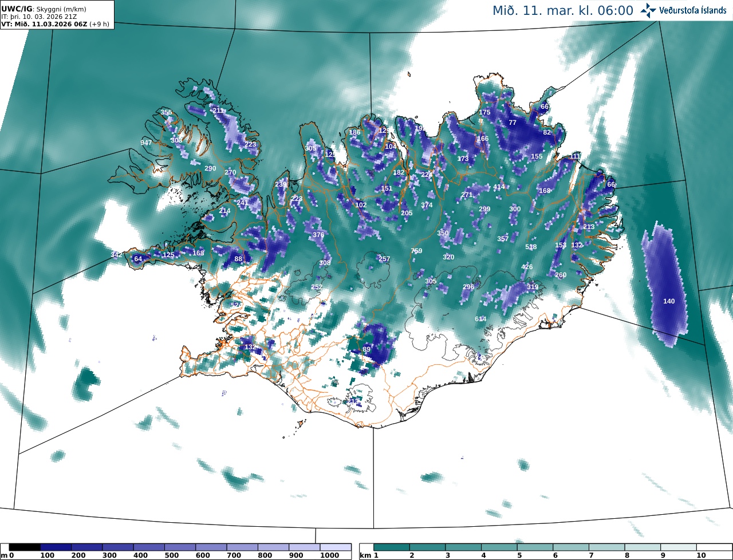Click the 64 value on Snæfellsnes
Screen dimensions: 733x560
(x=138, y=259)
